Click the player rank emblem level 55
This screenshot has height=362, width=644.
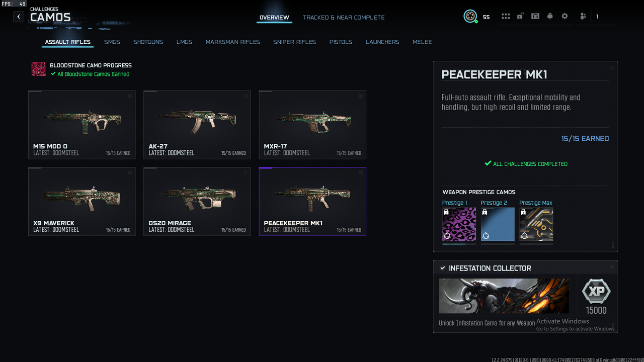470,17
